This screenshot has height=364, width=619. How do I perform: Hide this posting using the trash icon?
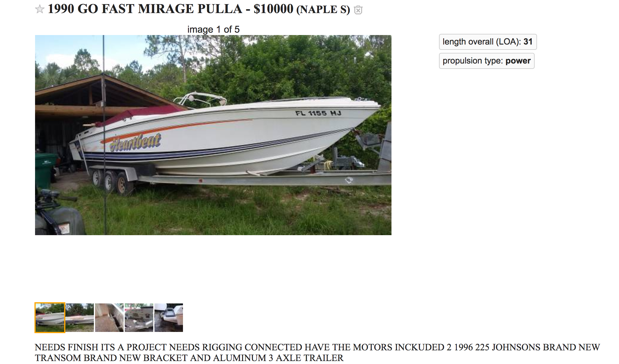[358, 10]
